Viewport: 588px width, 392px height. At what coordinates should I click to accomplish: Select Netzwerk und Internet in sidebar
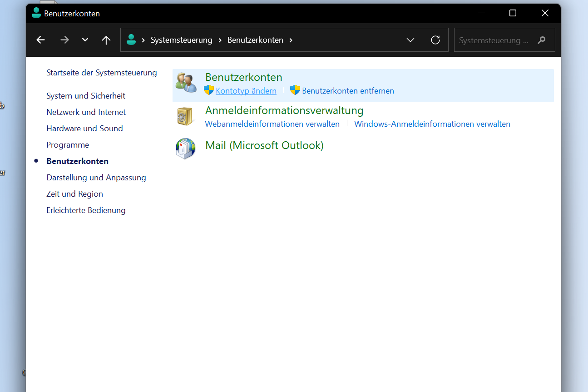point(86,112)
